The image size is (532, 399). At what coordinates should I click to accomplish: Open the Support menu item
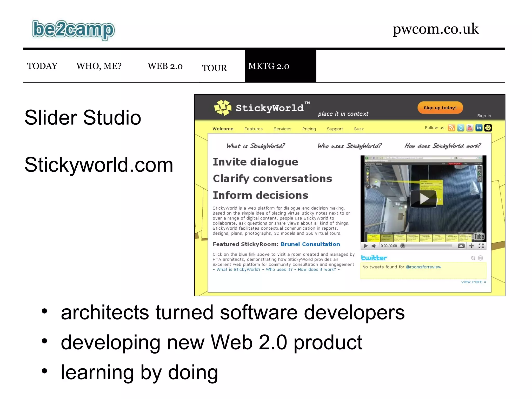tap(335, 129)
